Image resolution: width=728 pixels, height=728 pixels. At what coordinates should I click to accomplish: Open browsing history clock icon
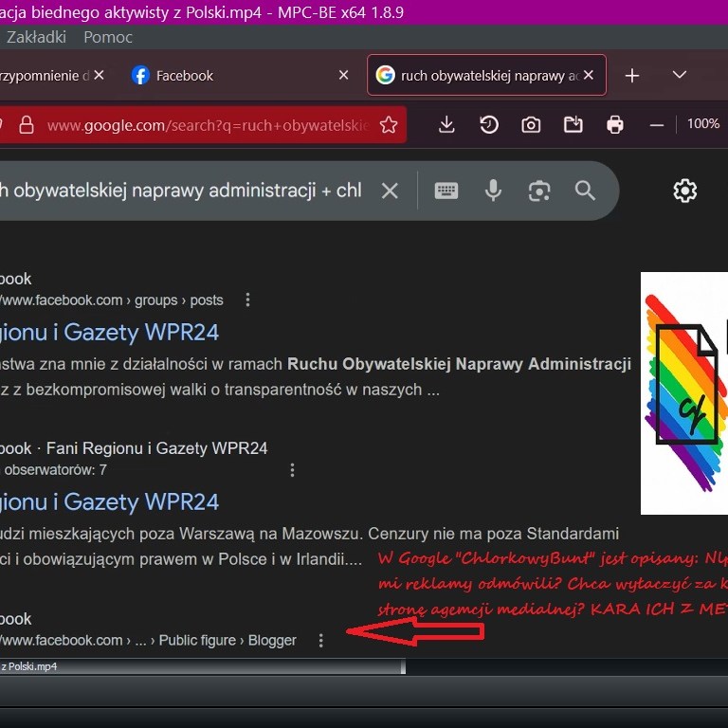(489, 124)
